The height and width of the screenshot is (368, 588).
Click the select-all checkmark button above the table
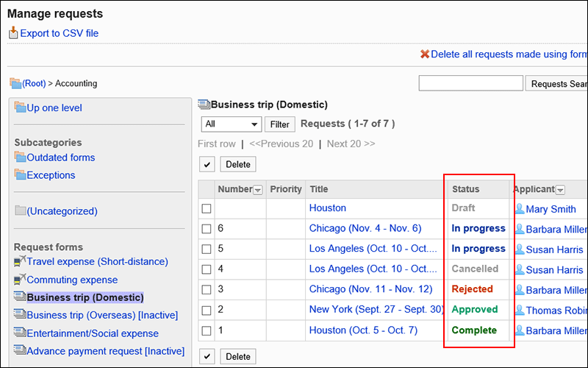pyautogui.click(x=207, y=164)
